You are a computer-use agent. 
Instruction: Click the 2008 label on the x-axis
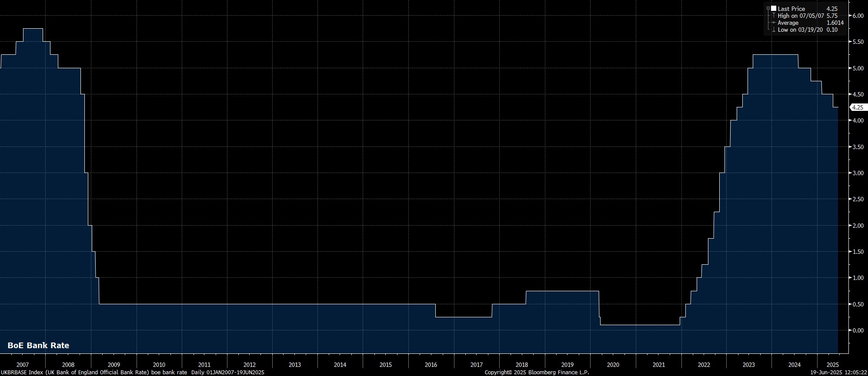68,365
